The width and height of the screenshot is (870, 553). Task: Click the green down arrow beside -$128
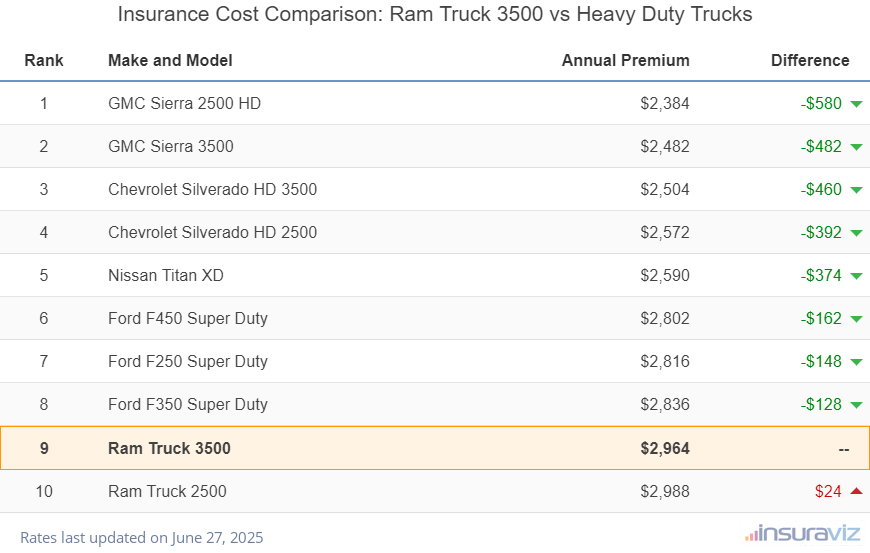(856, 405)
